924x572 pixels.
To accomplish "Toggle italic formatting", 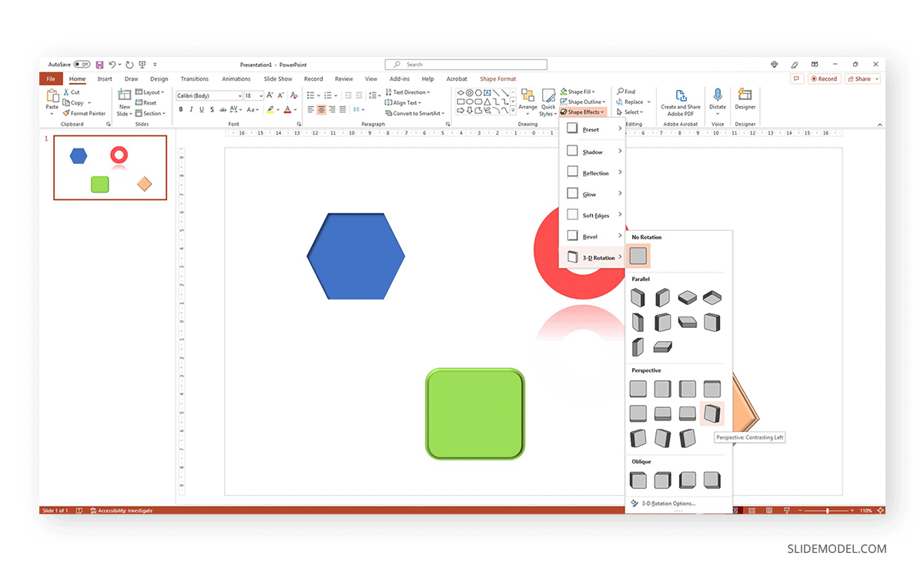I will [x=191, y=109].
